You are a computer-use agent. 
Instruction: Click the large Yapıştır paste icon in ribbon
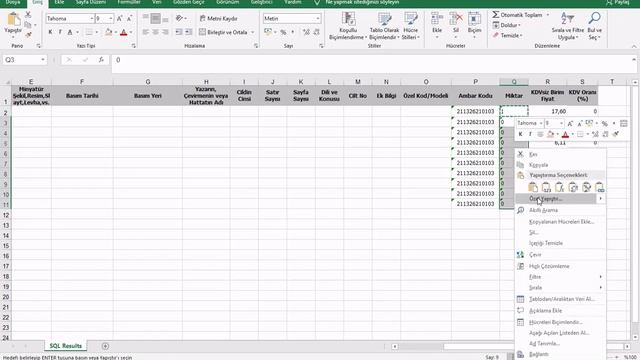pos(13,19)
